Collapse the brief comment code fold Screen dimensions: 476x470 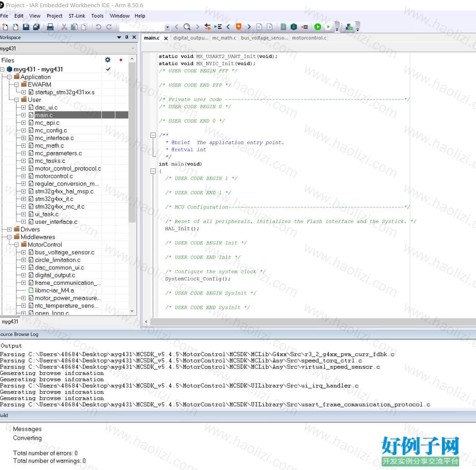[x=153, y=135]
